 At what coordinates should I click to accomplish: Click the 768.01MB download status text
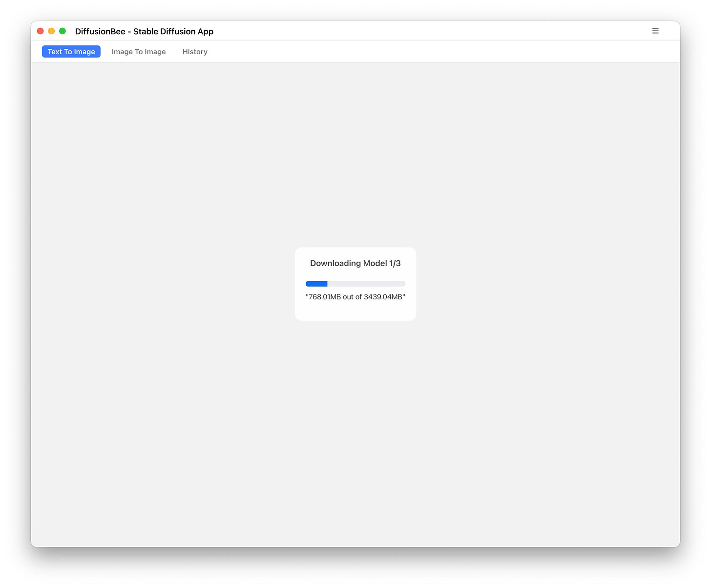click(355, 296)
